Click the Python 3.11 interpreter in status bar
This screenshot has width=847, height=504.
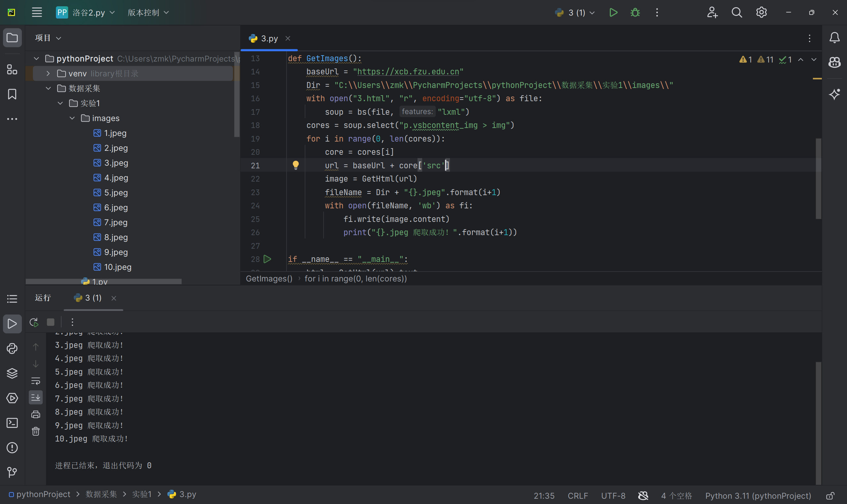pos(758,496)
